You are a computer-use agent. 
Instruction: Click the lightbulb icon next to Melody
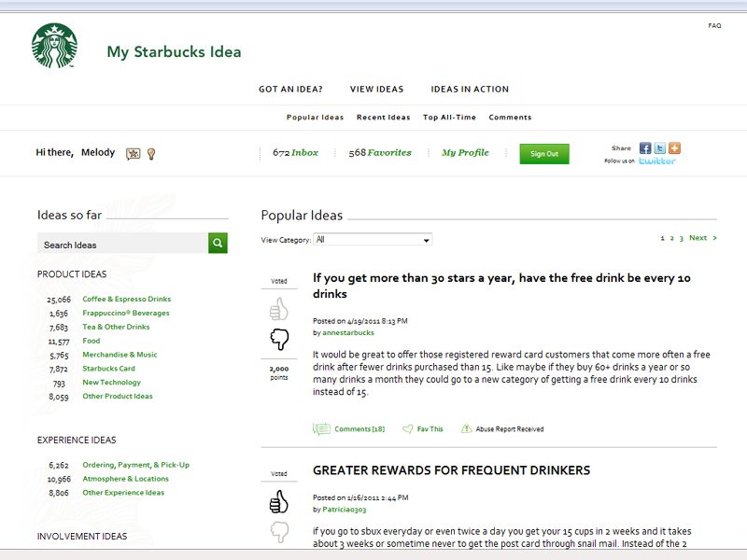pos(151,153)
